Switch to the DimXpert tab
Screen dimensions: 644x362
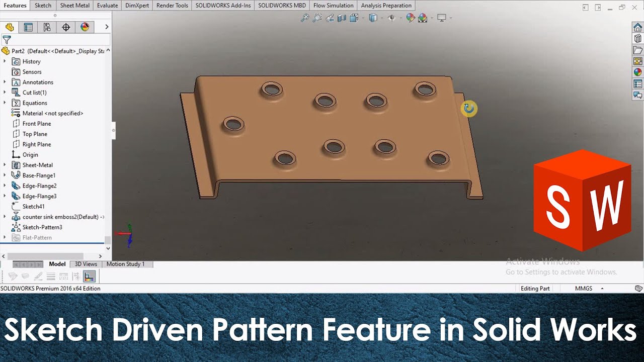tap(137, 6)
